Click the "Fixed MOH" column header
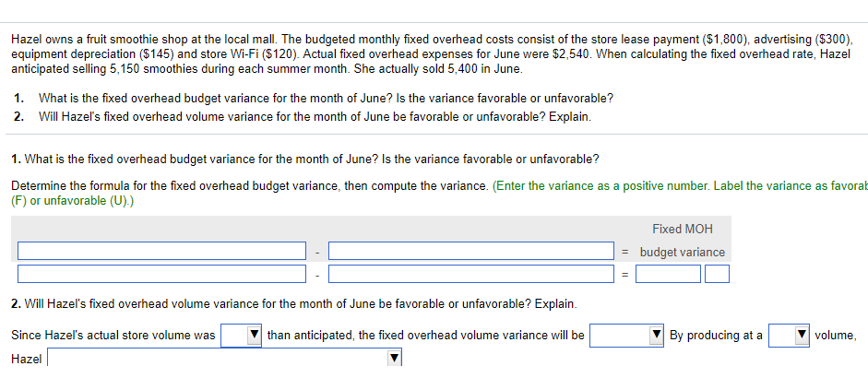Screen dimensions: 868x378 (683, 230)
